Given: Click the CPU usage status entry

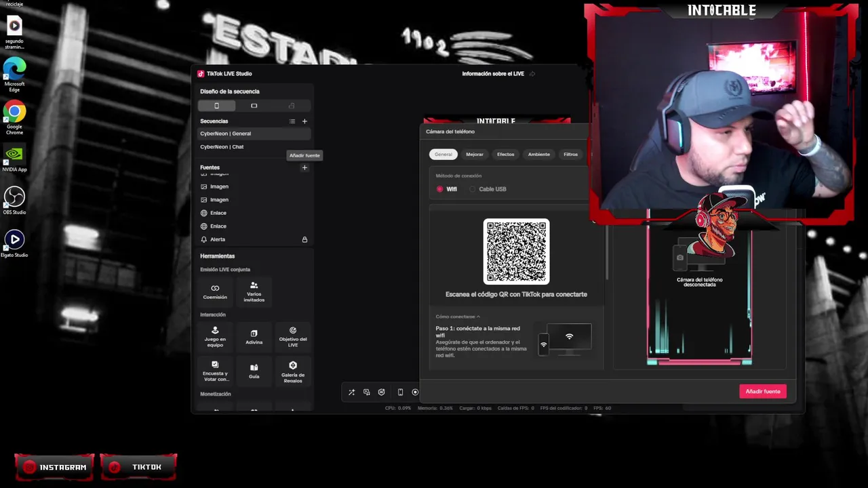Looking at the screenshot, I should click(398, 408).
